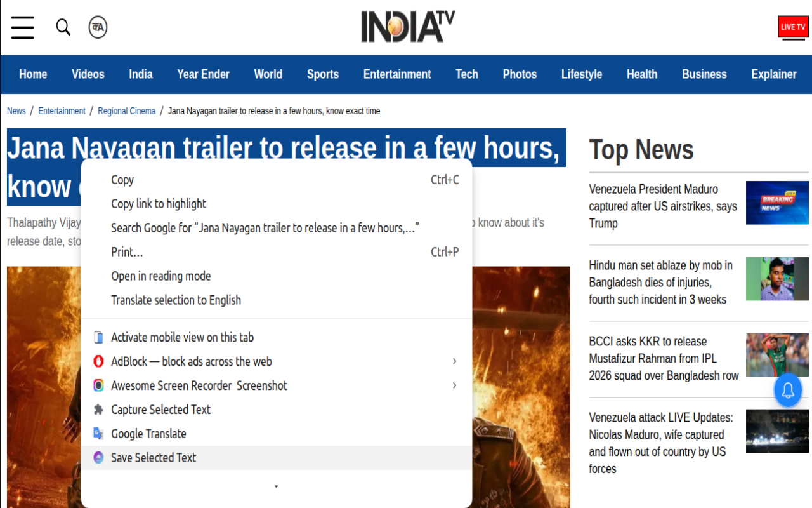Click the search magnifier icon
Screen dimensions: 812x508
(63, 27)
